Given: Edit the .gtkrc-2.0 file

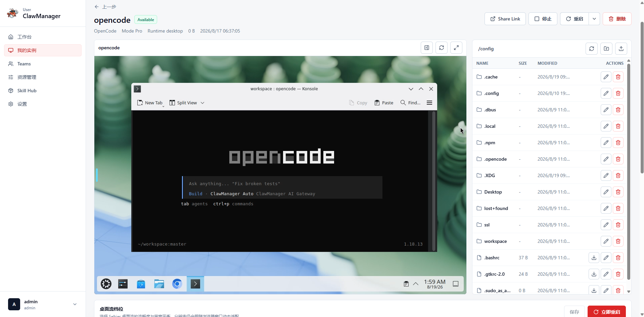Looking at the screenshot, I should (606, 274).
